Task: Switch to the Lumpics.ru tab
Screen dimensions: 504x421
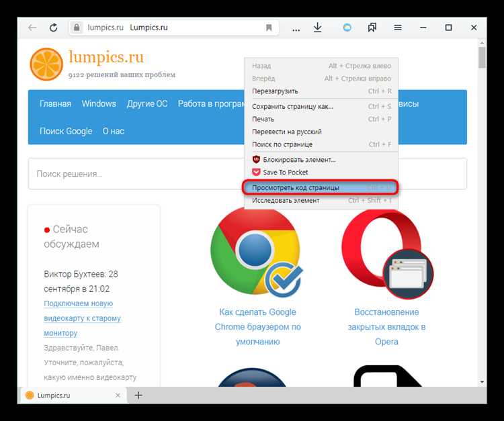Action: pyautogui.click(x=67, y=395)
